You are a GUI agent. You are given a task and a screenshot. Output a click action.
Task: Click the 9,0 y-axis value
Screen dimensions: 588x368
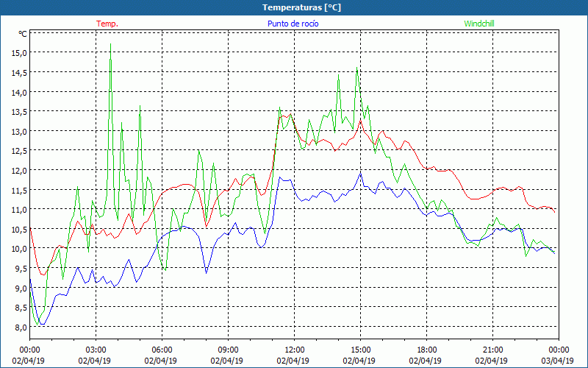[x=21, y=289]
